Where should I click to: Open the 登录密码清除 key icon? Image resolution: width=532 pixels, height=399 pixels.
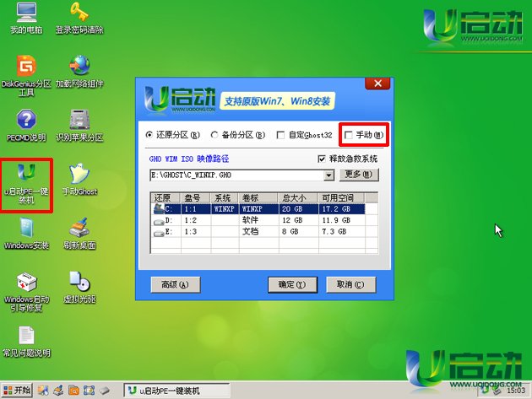[x=79, y=13]
